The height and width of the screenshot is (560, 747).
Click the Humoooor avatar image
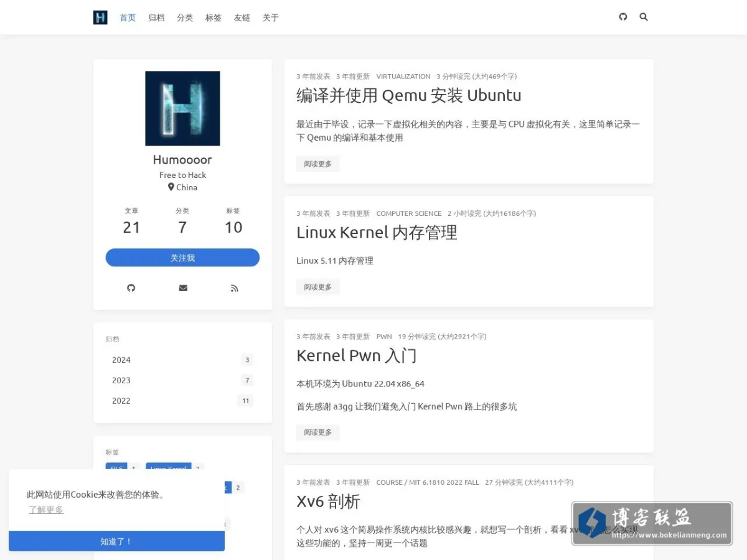(182, 108)
